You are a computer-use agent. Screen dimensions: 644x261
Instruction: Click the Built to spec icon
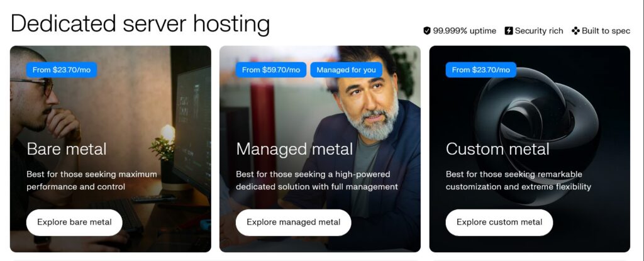click(x=575, y=31)
